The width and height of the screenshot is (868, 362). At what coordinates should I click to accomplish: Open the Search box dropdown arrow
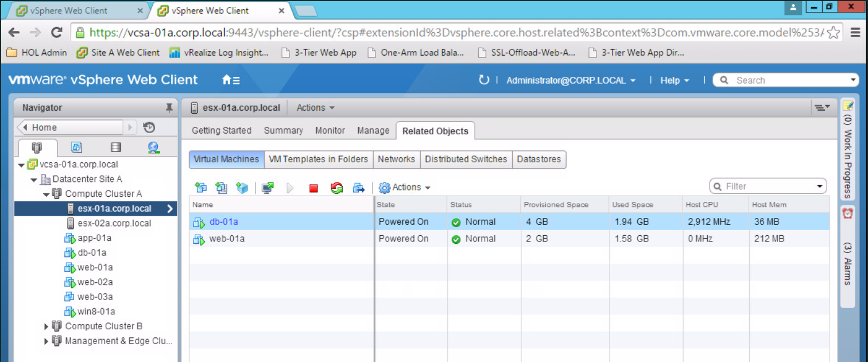(854, 80)
